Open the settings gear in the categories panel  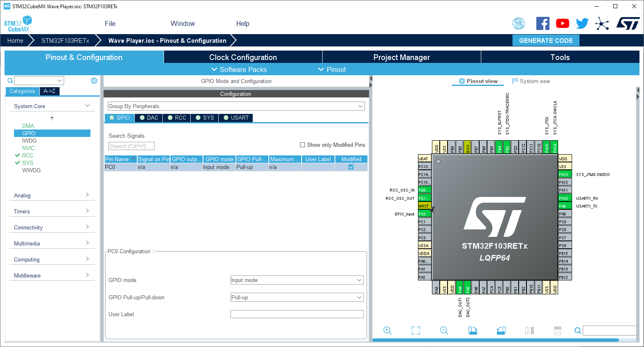[x=94, y=81]
